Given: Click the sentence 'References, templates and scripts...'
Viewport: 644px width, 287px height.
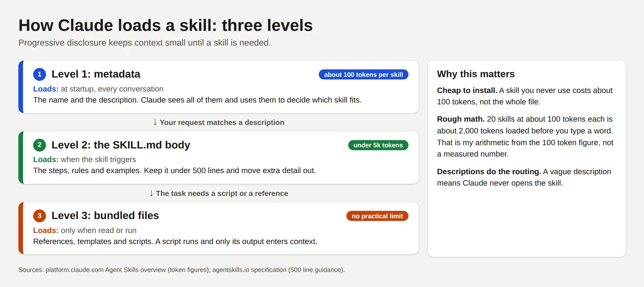Looking at the screenshot, I should [x=175, y=241].
